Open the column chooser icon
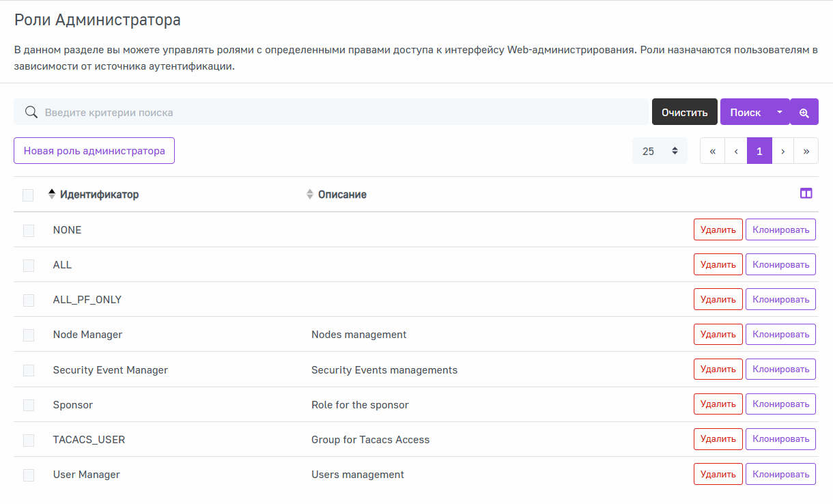This screenshot has height=504, width=833. (x=806, y=194)
